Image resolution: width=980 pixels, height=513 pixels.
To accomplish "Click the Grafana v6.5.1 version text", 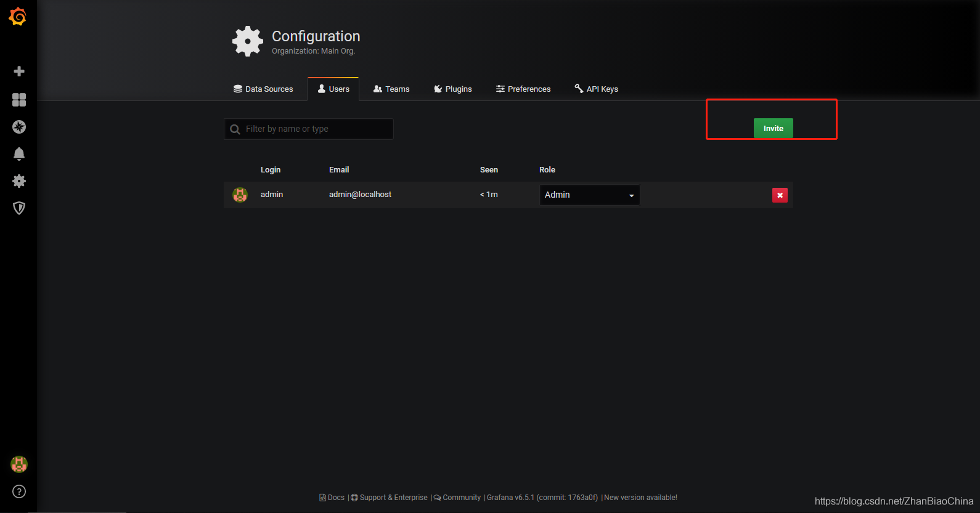I will (542, 498).
